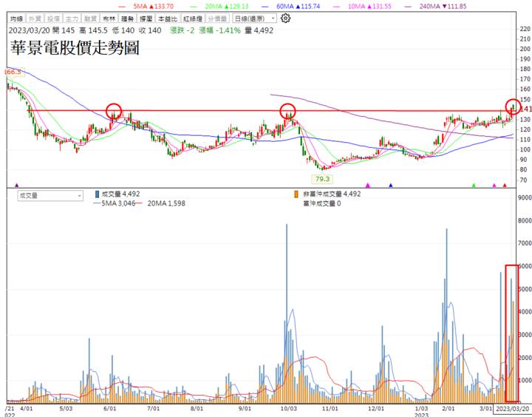
Task: Click the 79.3 low price label
Action: coord(322,179)
